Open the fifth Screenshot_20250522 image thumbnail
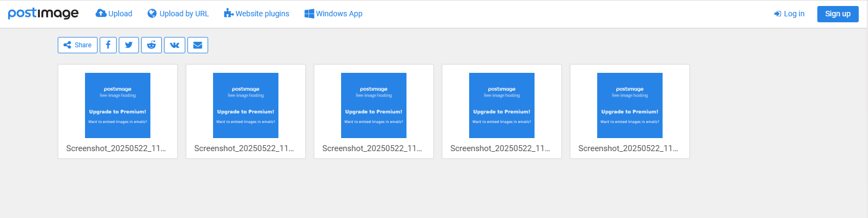The width and height of the screenshot is (868, 218). [630, 105]
